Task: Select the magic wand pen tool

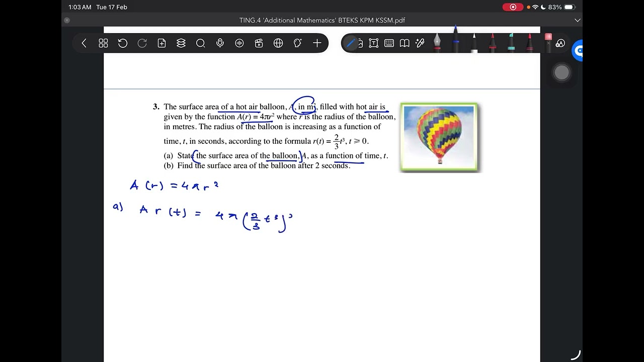Action: [x=420, y=43]
